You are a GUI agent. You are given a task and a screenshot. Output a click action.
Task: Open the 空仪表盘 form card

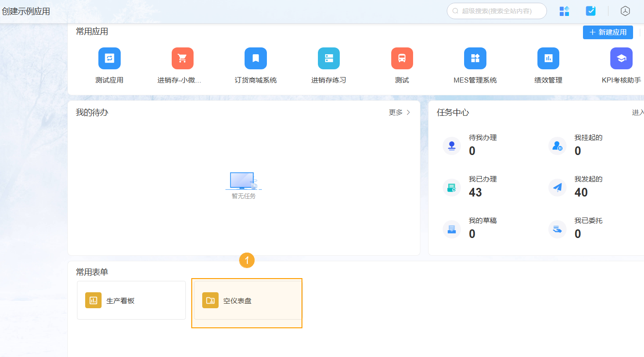[247, 300]
